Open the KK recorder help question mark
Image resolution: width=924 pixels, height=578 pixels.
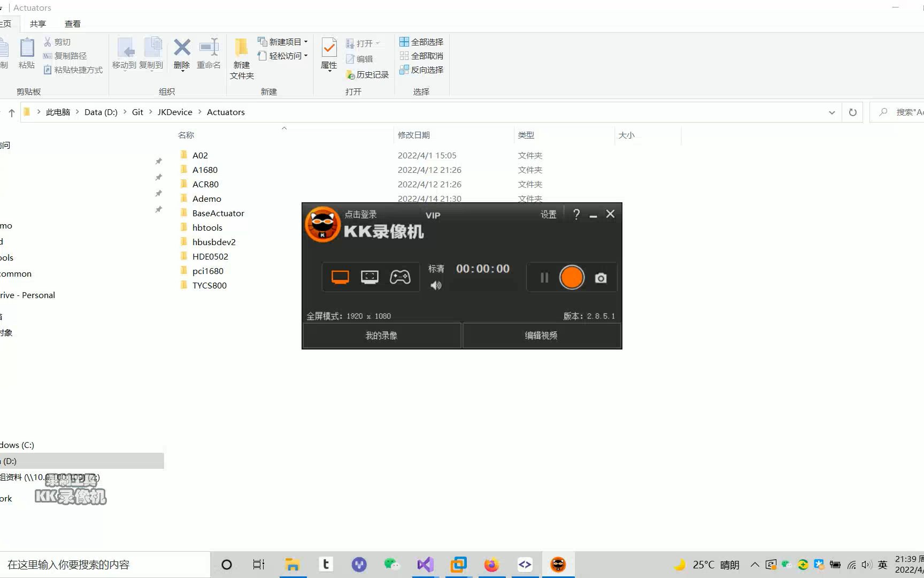(x=576, y=214)
